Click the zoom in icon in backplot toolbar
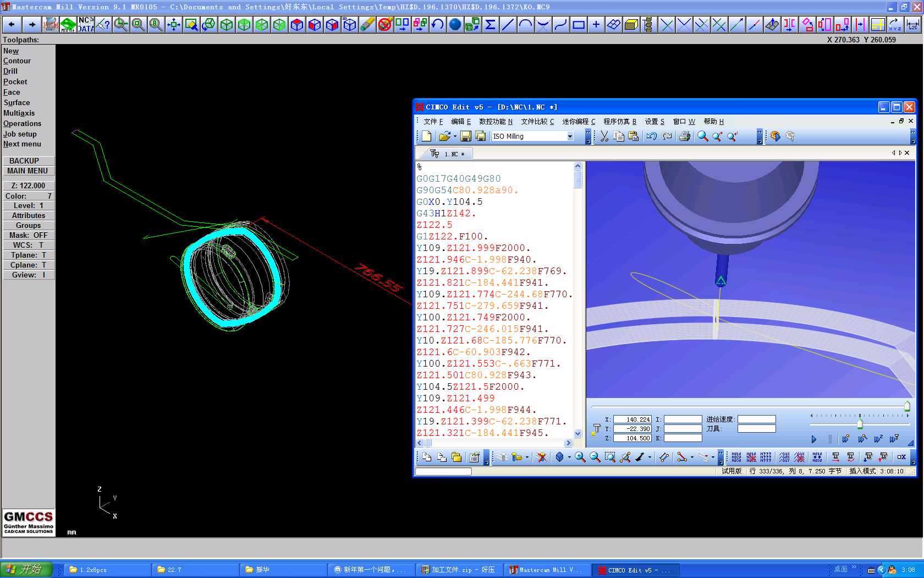This screenshot has height=578, width=924. pyautogui.click(x=580, y=457)
